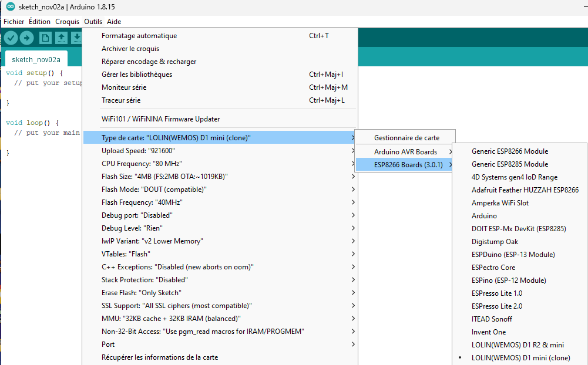
Task: Select LOLIN(WEMOS) D1 R2 & mini
Action: point(519,345)
